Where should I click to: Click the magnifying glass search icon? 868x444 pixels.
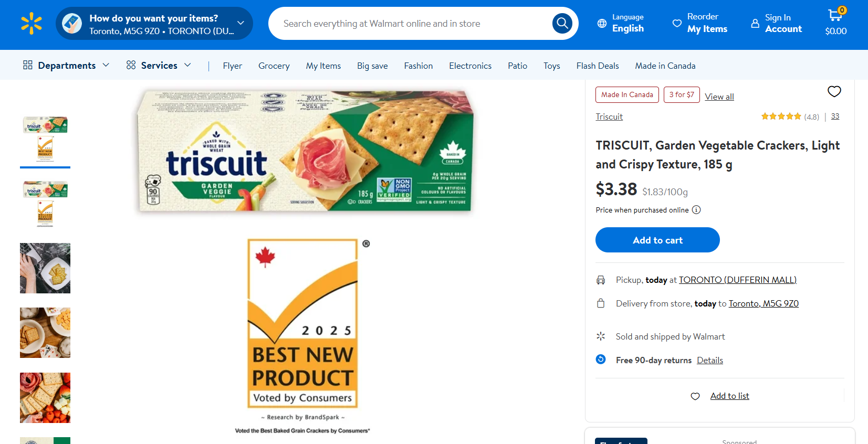562,23
